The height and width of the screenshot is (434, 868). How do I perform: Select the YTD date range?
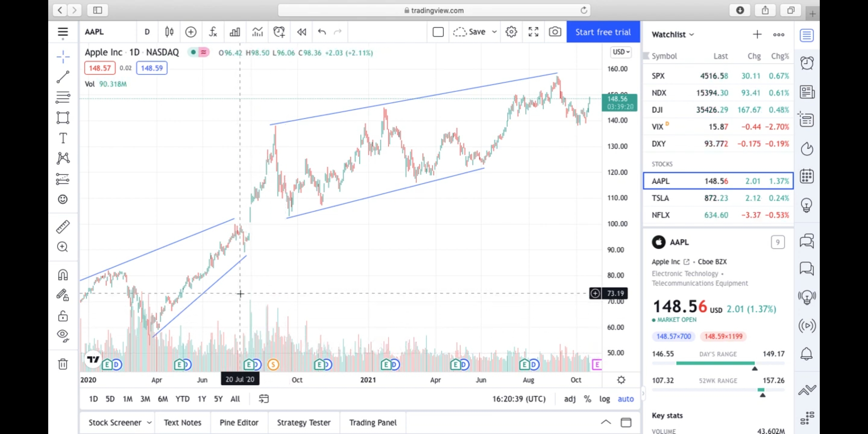[182, 399]
